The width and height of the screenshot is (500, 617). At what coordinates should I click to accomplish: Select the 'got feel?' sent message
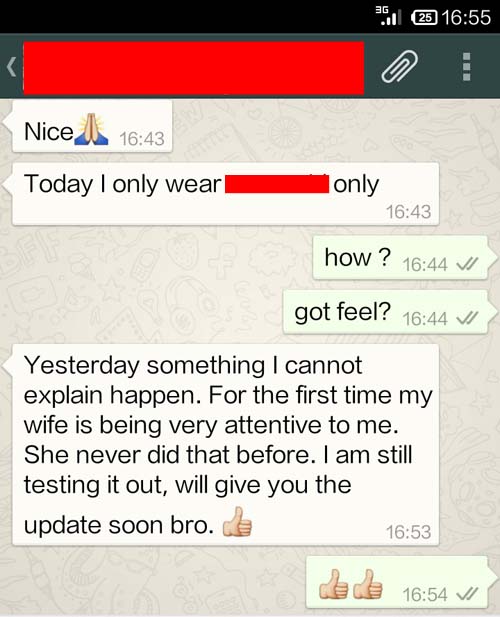[x=386, y=312]
